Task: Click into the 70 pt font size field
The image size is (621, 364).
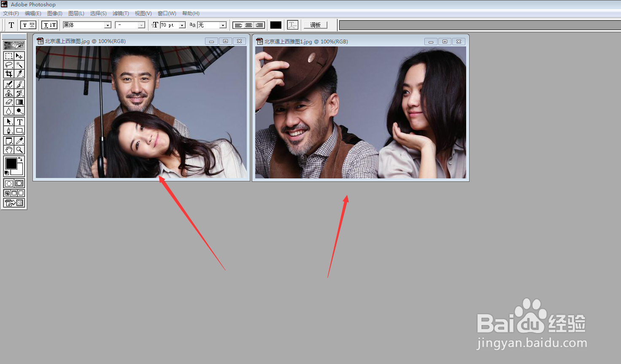Action: coord(169,25)
